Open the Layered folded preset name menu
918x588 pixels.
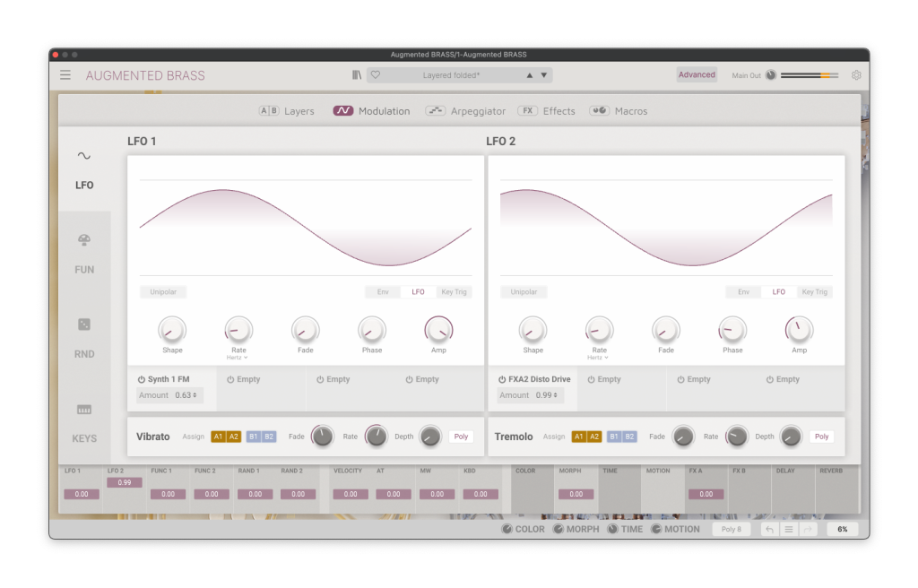click(x=451, y=75)
